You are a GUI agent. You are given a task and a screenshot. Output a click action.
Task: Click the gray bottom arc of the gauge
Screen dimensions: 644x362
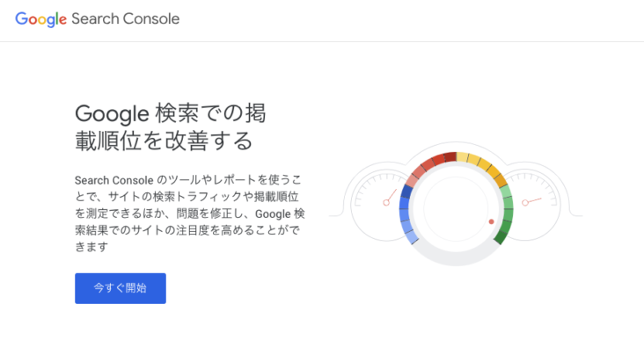pyautogui.click(x=456, y=260)
